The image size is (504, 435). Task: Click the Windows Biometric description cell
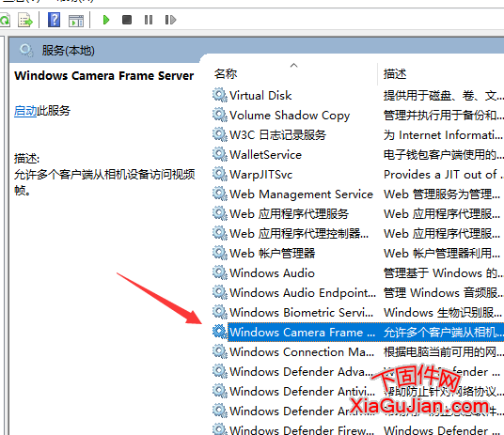(x=443, y=313)
